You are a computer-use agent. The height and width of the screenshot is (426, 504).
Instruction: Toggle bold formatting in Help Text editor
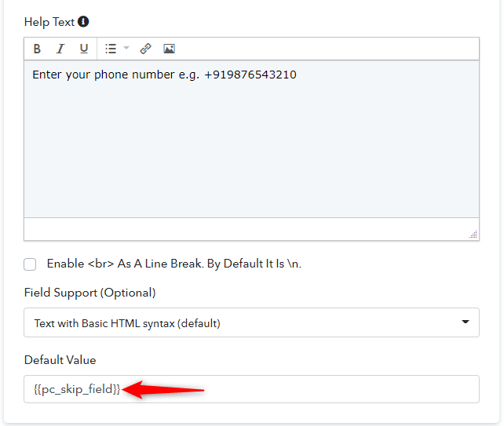point(37,49)
